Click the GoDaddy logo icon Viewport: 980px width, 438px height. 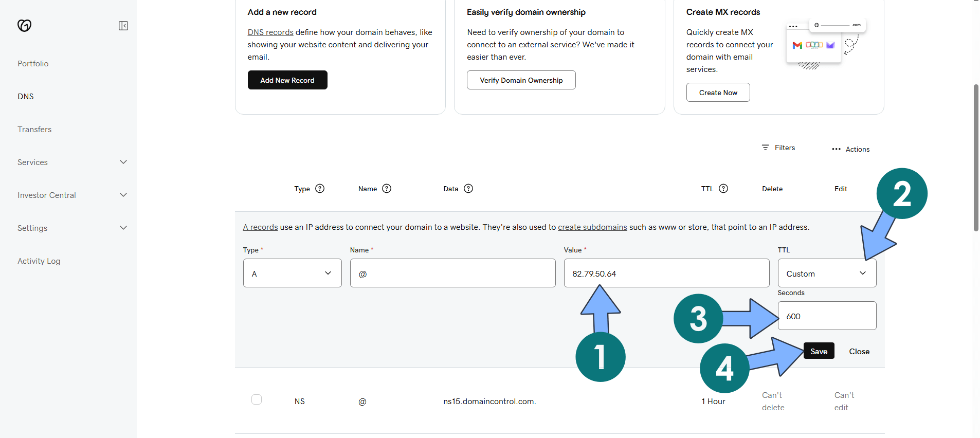pyautogui.click(x=24, y=25)
